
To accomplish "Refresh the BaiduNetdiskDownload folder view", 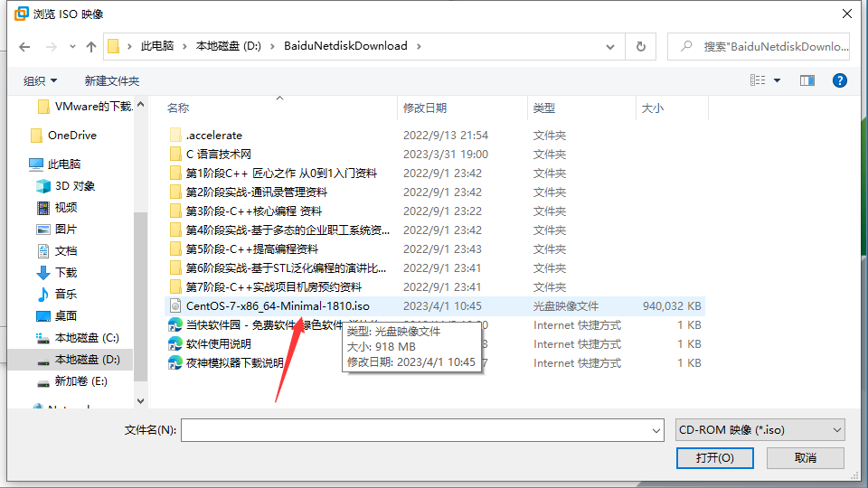I will 640,46.
